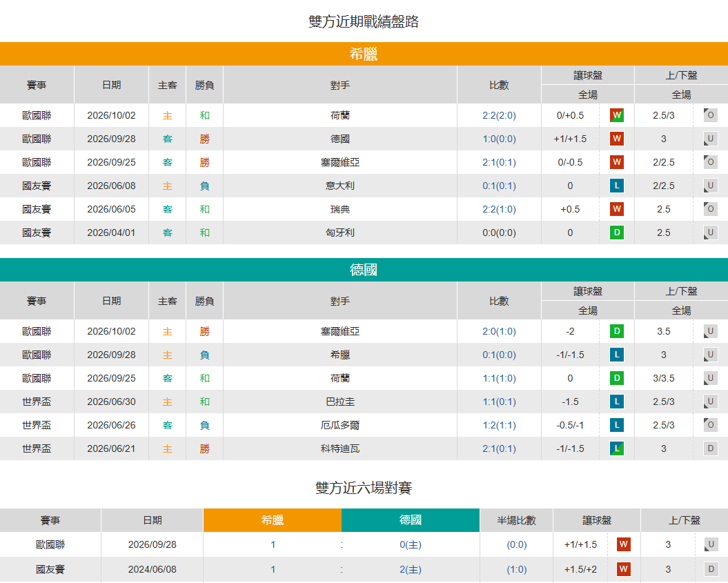Viewport: 728px width, 583px height.
Task: Click the (1:0) half-time score of 2024/06/08
Action: [516, 569]
